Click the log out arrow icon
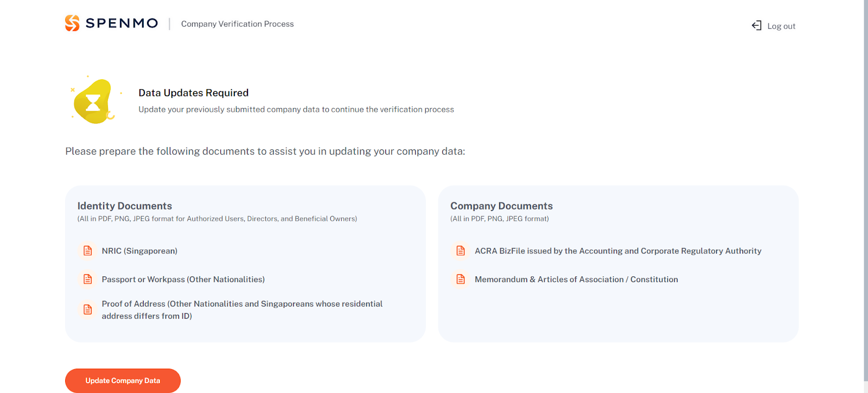Viewport: 868px width, 393px height. click(756, 26)
